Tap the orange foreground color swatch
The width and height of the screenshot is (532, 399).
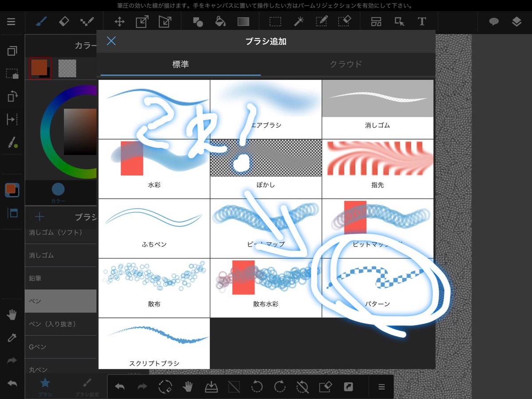pyautogui.click(x=40, y=68)
